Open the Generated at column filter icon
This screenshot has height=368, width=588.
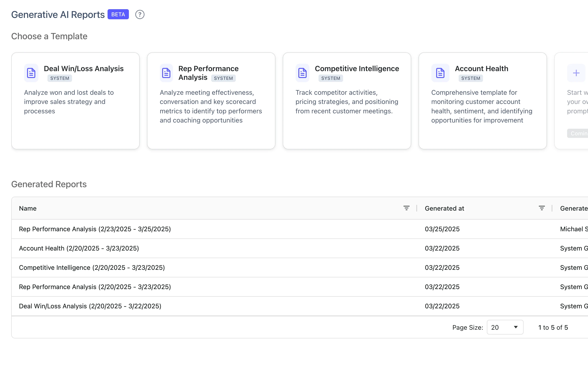point(541,208)
